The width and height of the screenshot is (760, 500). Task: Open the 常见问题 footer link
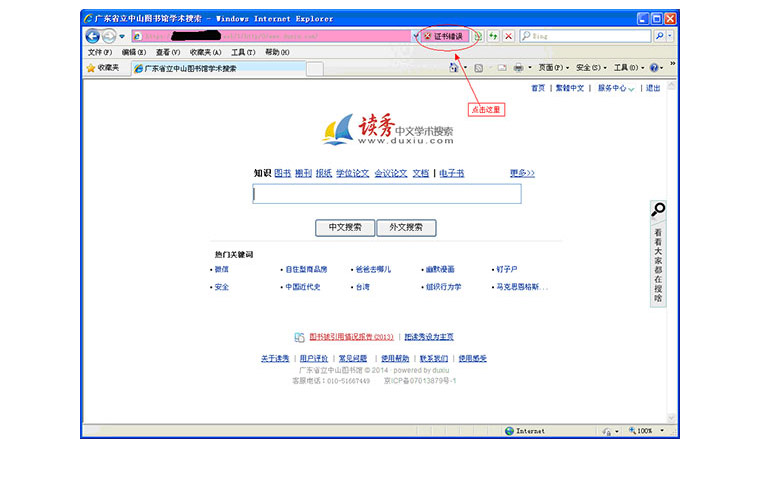coord(353,359)
